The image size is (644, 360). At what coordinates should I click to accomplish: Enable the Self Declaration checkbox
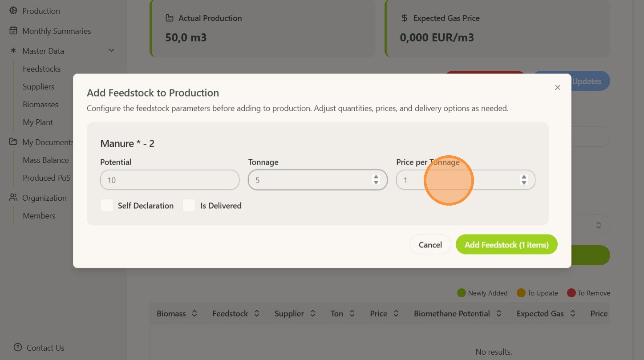107,206
